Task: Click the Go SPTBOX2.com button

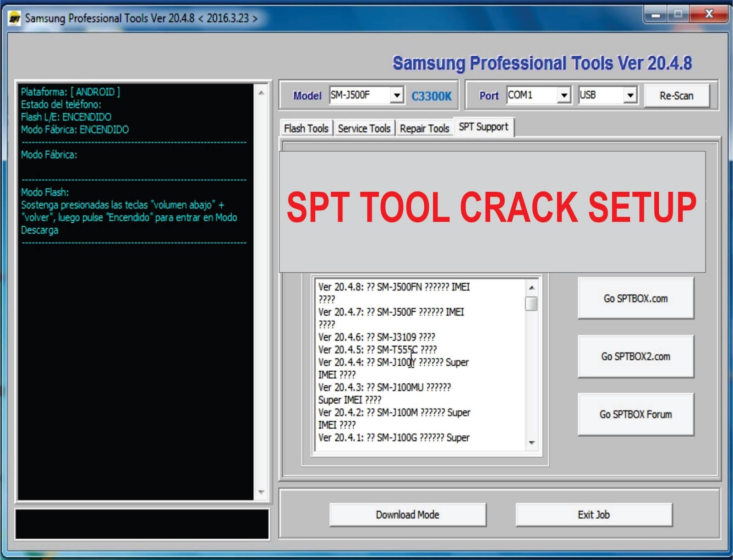Action: click(x=636, y=357)
